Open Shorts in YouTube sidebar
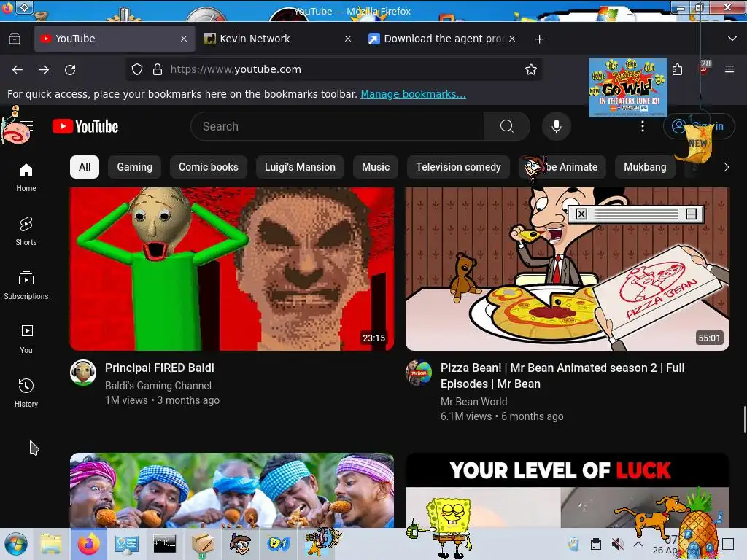Image resolution: width=747 pixels, height=560 pixels. pyautogui.click(x=26, y=231)
